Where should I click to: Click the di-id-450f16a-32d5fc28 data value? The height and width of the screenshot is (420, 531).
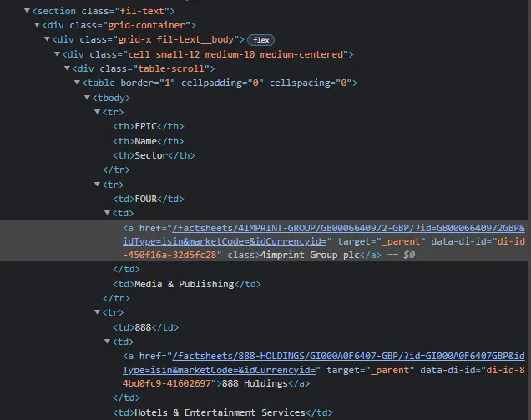click(x=324, y=248)
